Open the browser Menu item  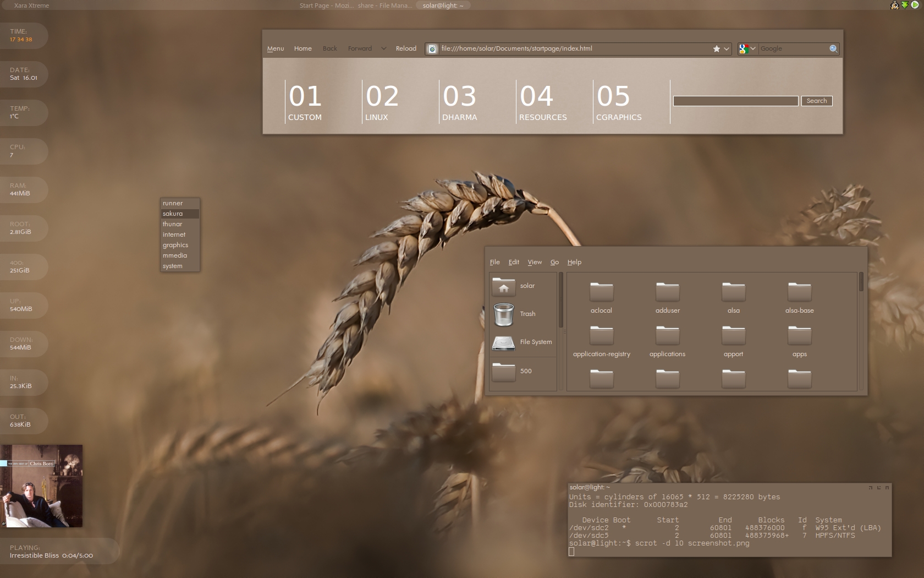coord(276,49)
